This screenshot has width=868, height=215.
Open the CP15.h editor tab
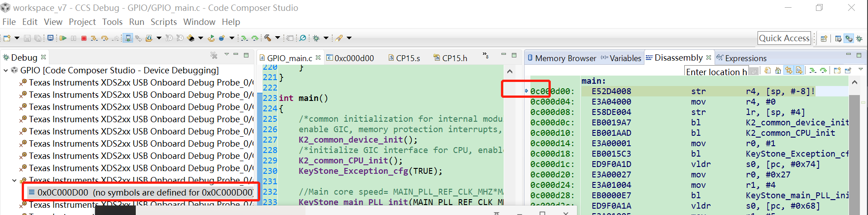pos(450,58)
